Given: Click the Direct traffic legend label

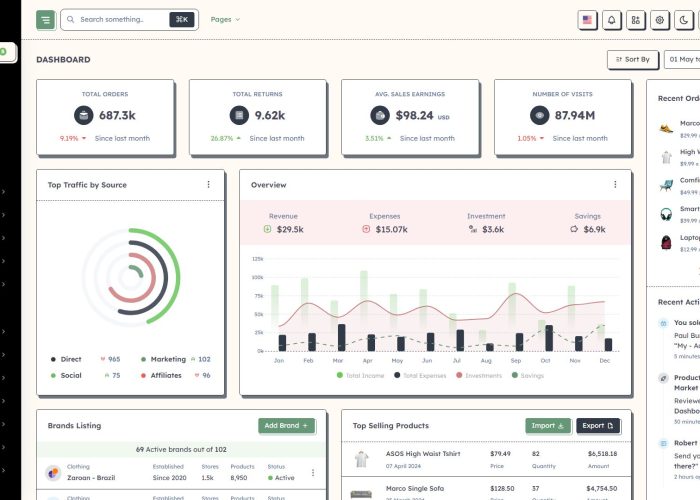Looking at the screenshot, I should 71,359.
